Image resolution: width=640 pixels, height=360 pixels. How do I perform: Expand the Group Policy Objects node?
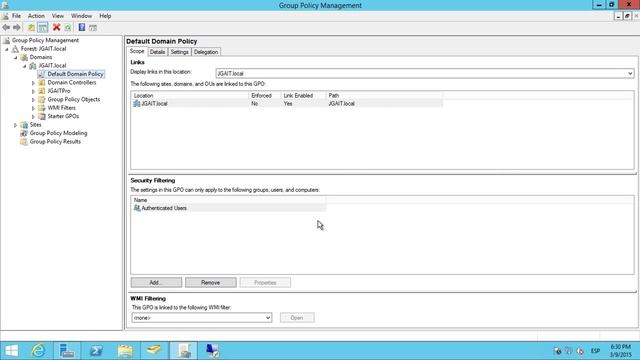33,100
